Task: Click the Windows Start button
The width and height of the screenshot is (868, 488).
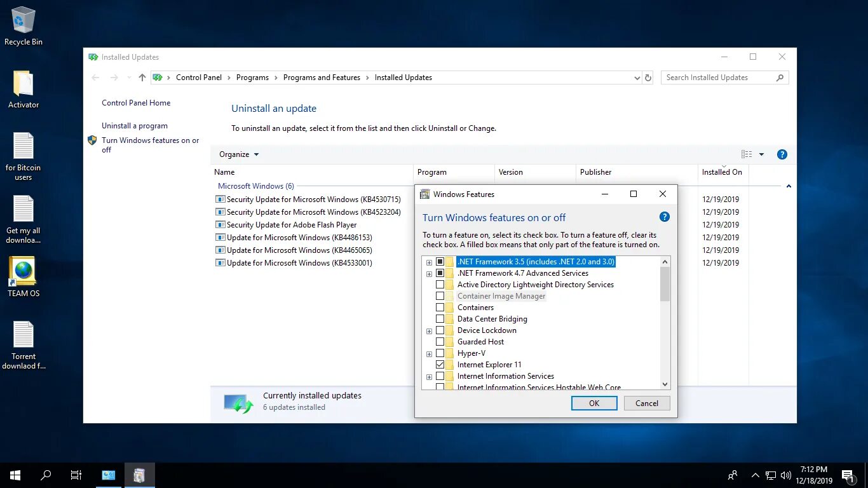Action: click(x=15, y=475)
